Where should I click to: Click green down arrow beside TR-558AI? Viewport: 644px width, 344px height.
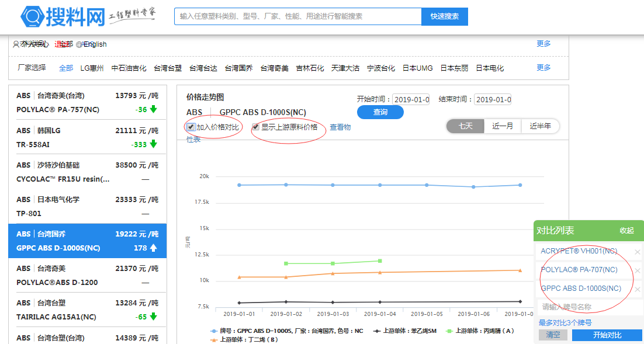[x=154, y=144]
